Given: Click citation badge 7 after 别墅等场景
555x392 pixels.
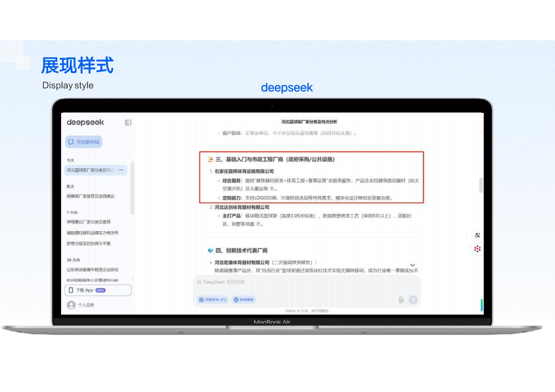Looking at the screenshot, I should (x=258, y=224).
